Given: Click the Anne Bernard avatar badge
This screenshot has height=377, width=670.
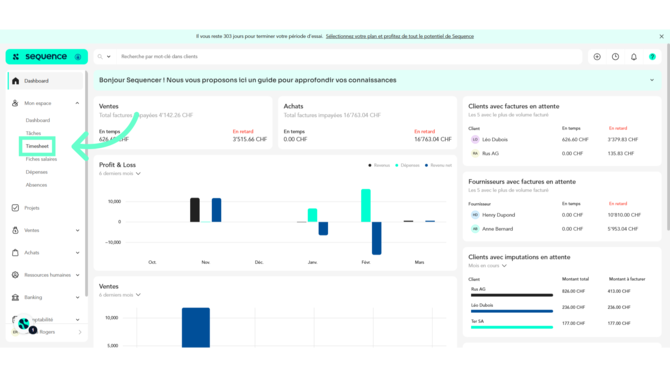Looking at the screenshot, I should 475,229.
